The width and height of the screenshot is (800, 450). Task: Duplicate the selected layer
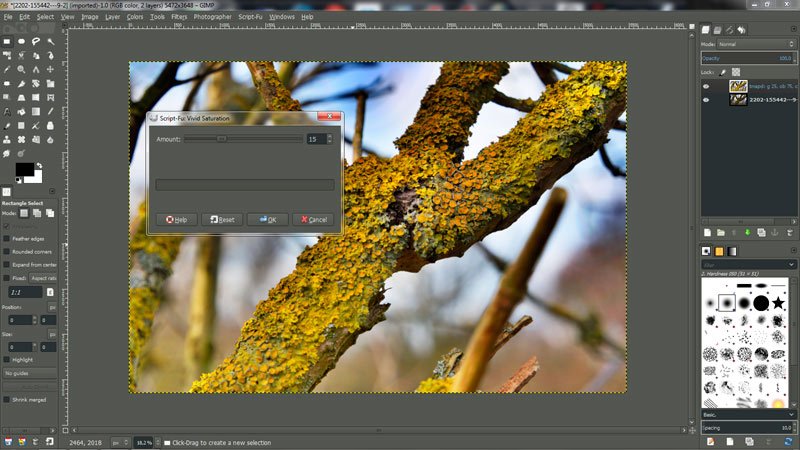(761, 233)
